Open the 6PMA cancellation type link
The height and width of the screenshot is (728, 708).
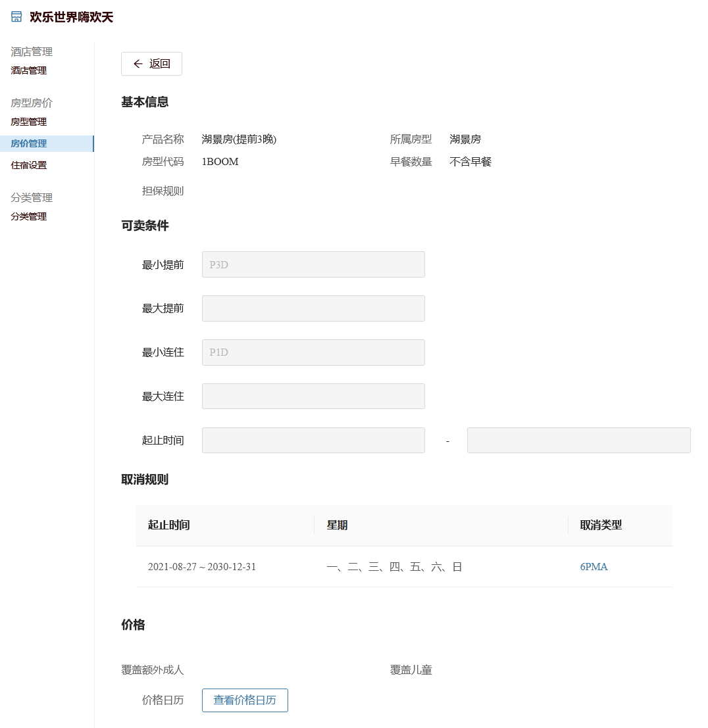pyautogui.click(x=594, y=567)
